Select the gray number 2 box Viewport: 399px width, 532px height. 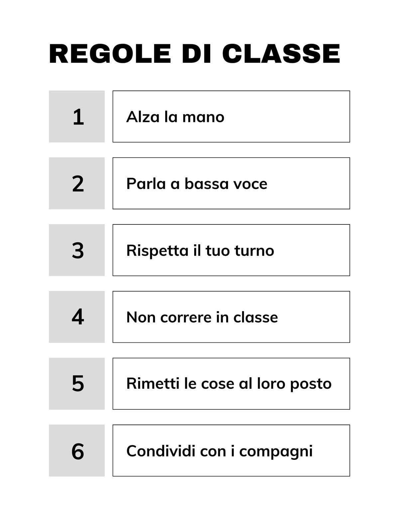(x=77, y=183)
